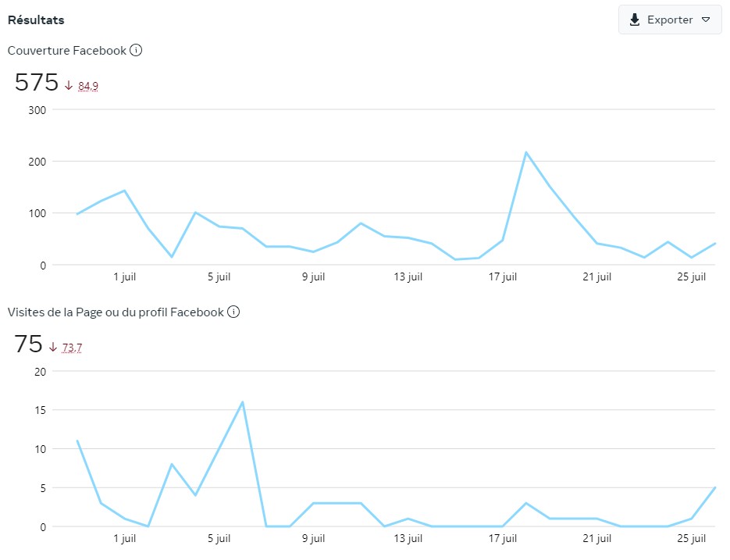Click the 84,9 percentage change value
This screenshot has width=730, height=560.
click(x=88, y=86)
